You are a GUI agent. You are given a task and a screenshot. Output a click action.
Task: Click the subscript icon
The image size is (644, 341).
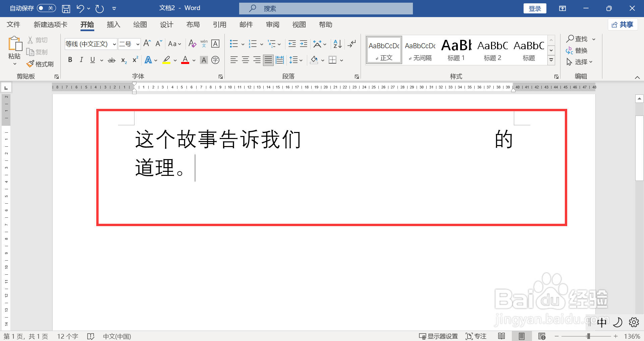click(x=123, y=60)
